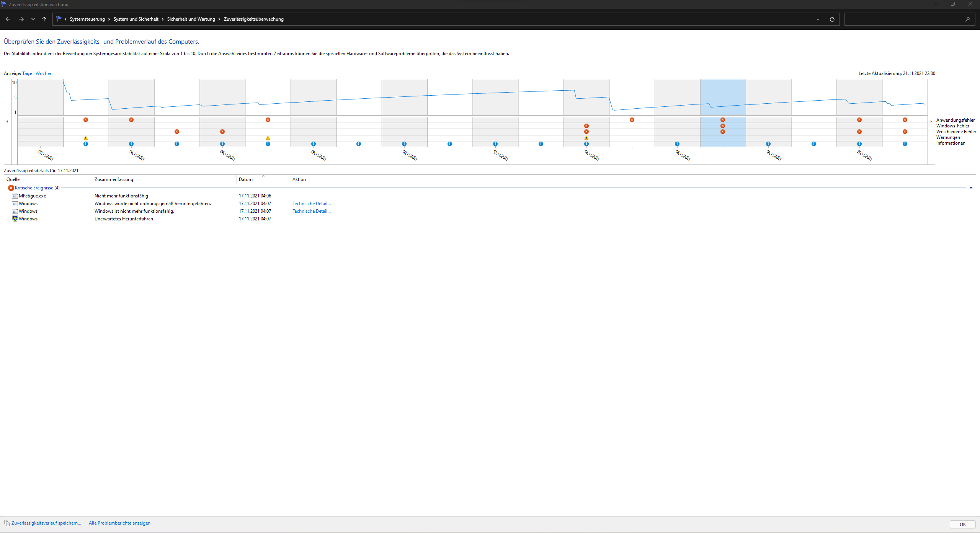Image resolution: width=980 pixels, height=533 pixels.
Task: Refresh the view with the address bar refresh icon
Action: coord(832,19)
